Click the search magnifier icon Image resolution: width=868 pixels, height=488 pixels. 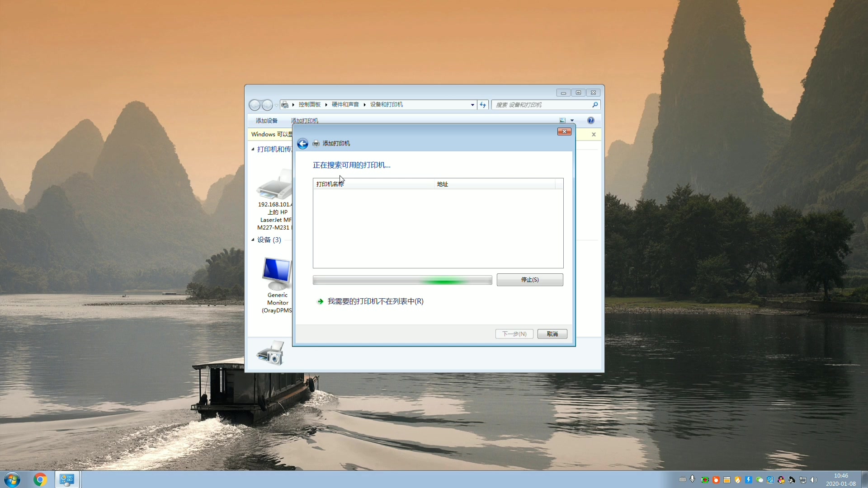pyautogui.click(x=595, y=105)
